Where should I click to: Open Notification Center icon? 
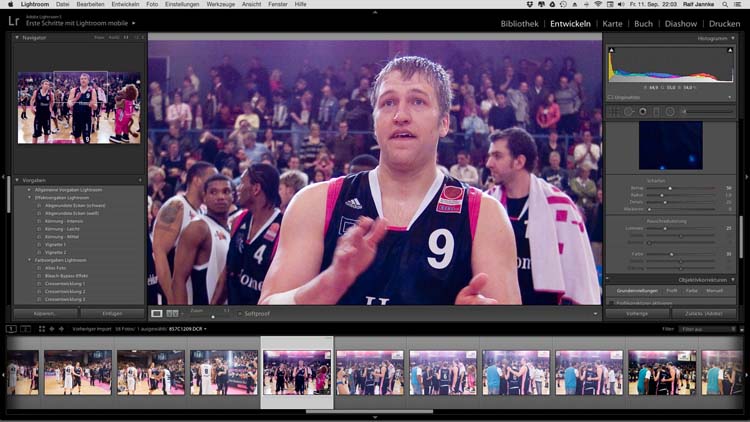[x=739, y=4]
